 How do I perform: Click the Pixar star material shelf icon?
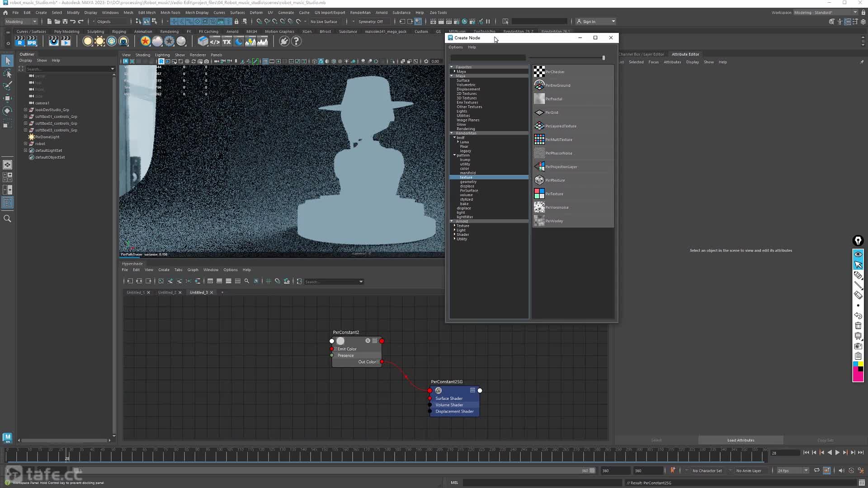(x=145, y=42)
